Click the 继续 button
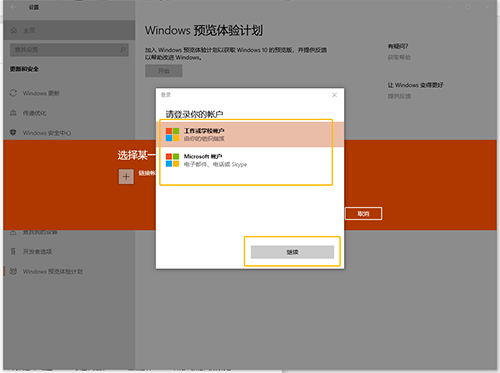 coord(292,252)
